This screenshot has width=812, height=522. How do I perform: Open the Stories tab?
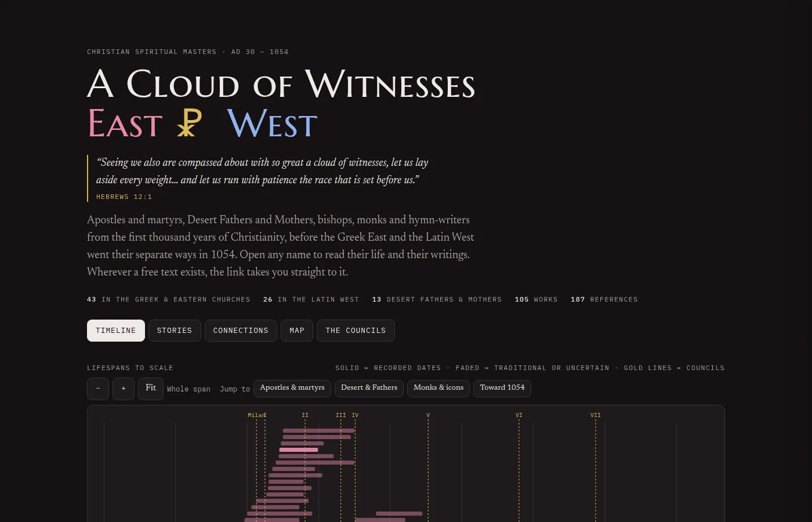175,331
